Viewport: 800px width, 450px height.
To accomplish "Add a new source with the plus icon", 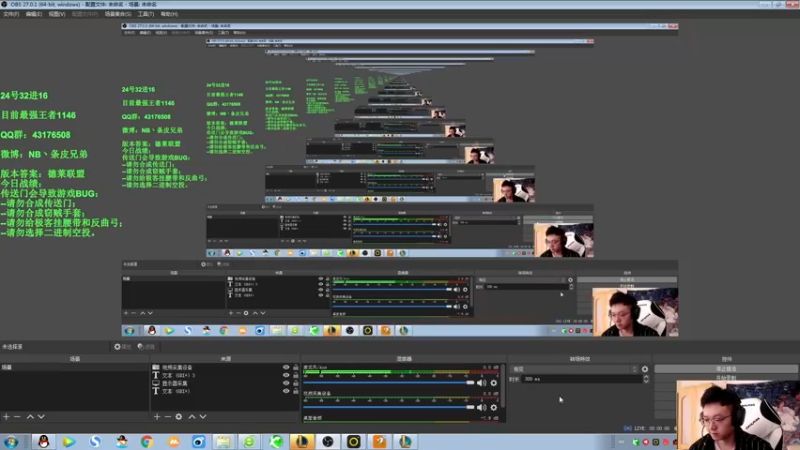I will [x=157, y=417].
